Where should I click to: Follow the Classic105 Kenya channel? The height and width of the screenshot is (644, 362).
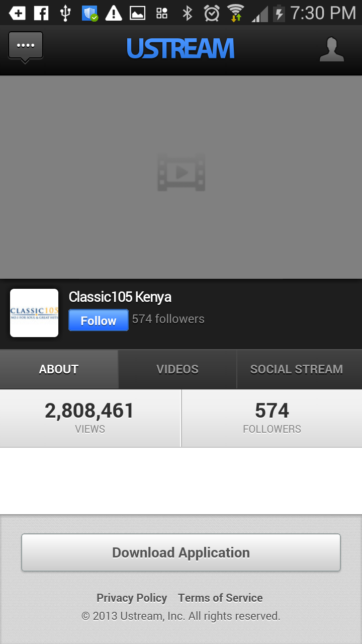99,320
